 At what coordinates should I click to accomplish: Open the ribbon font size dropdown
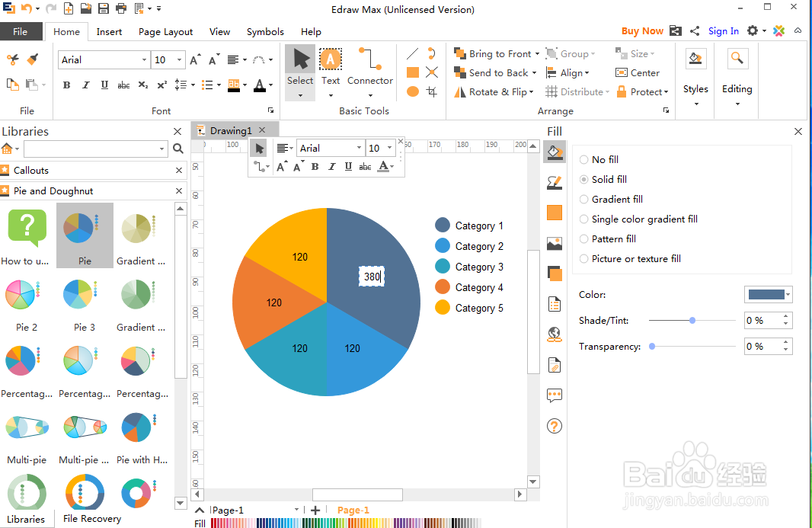tap(179, 60)
